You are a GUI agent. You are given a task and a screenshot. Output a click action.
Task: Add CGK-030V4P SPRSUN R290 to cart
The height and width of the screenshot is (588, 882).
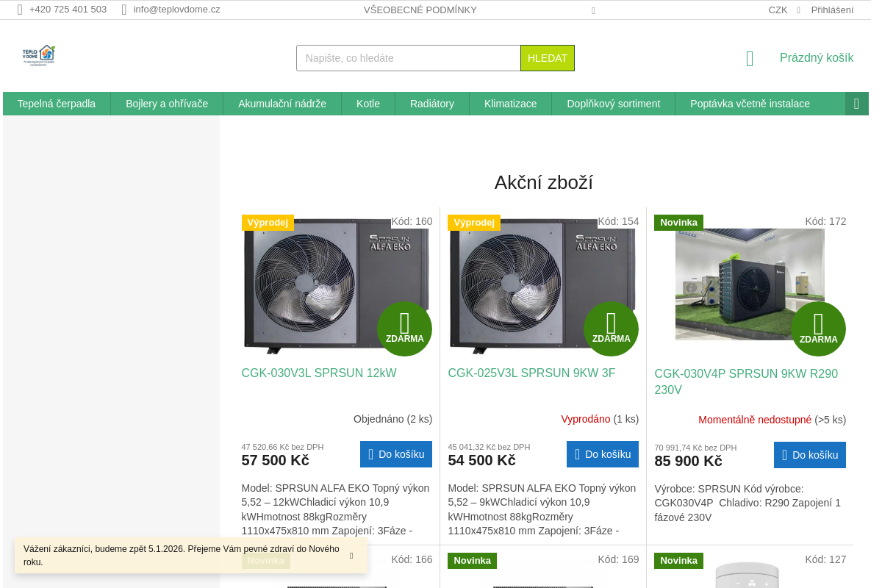pyautogui.click(x=809, y=455)
